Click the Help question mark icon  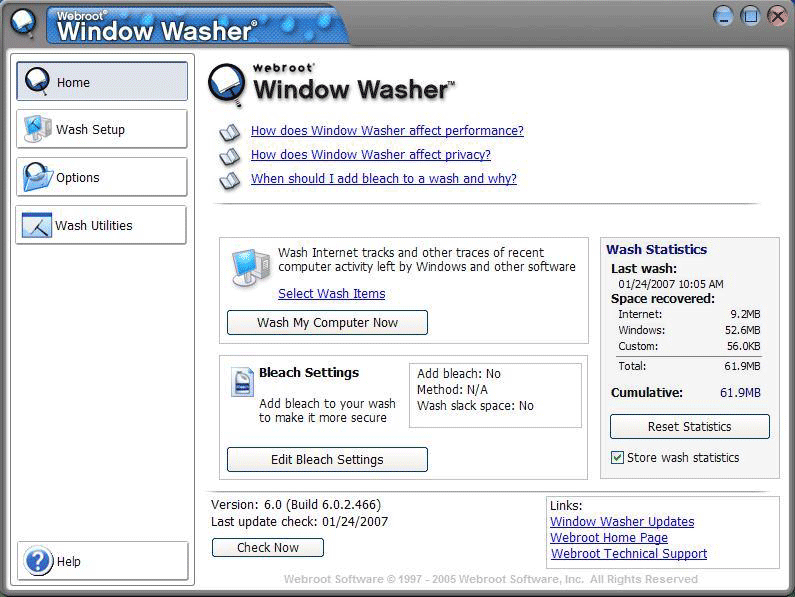tap(38, 561)
